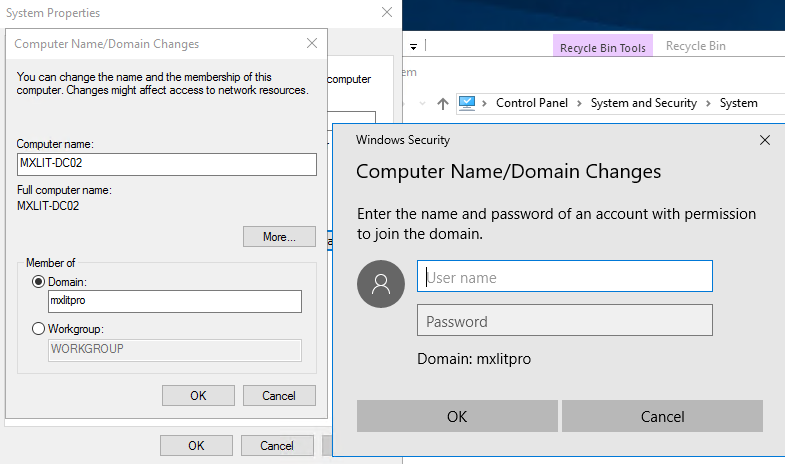The image size is (785, 464).
Task: Expand the chevron after Control Panel breadcrumb
Action: click(579, 103)
